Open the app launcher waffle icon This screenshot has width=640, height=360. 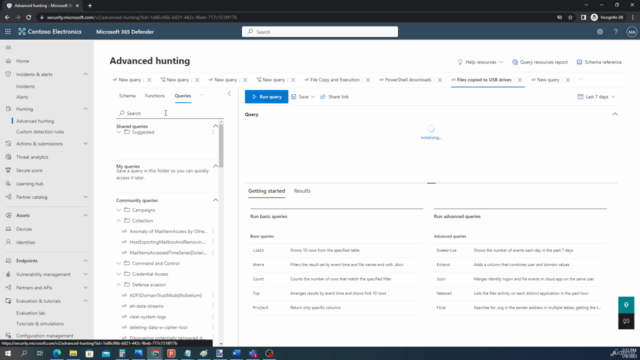(x=8, y=31)
